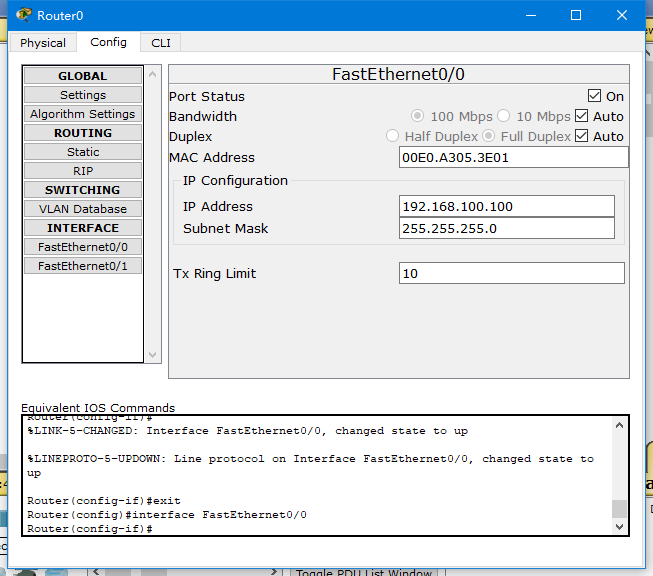The height and width of the screenshot is (576, 653).
Task: Close the Router0 window
Action: [x=622, y=15]
